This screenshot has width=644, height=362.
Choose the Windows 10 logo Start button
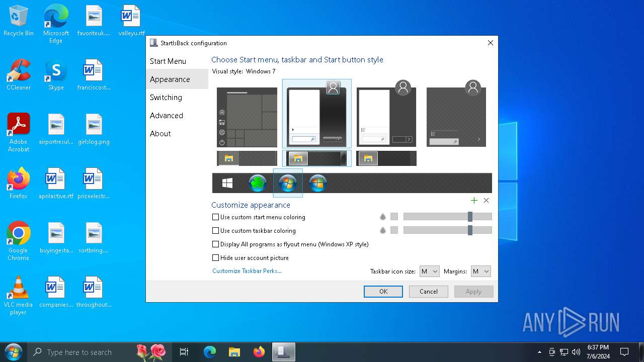tap(227, 184)
